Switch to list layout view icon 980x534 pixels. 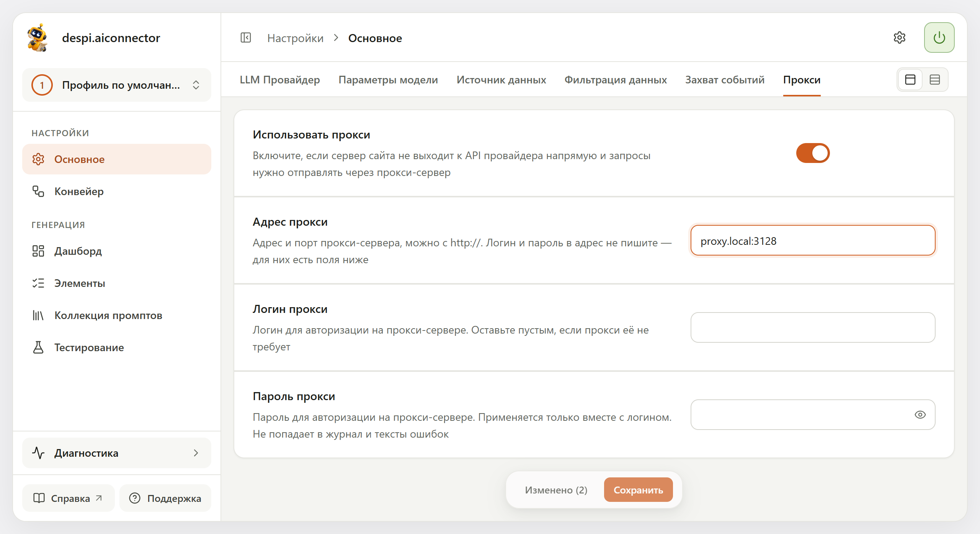[935, 80]
